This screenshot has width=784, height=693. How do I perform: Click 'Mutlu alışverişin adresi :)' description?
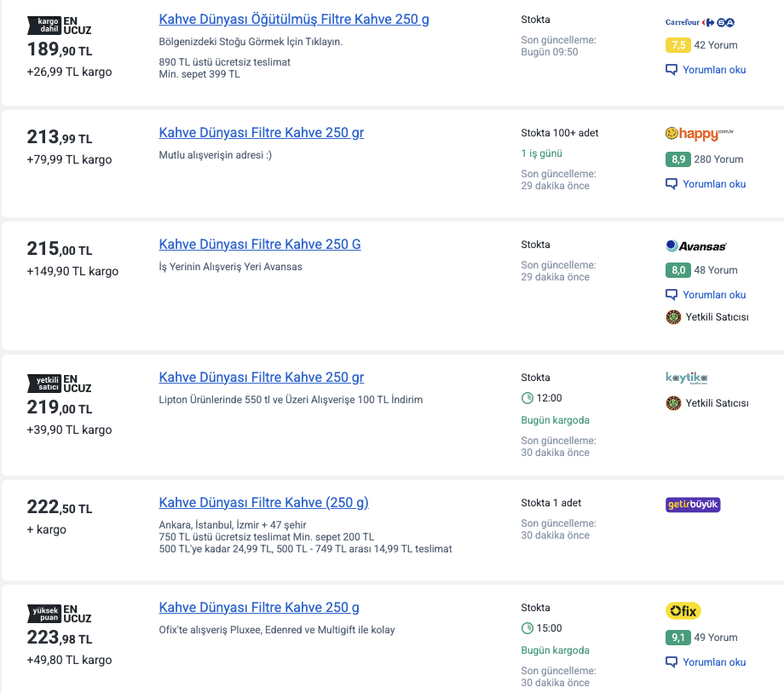[x=216, y=155]
